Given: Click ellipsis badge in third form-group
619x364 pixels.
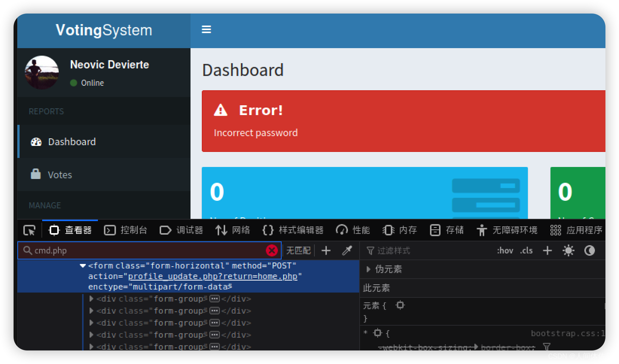Looking at the screenshot, I should (x=215, y=323).
